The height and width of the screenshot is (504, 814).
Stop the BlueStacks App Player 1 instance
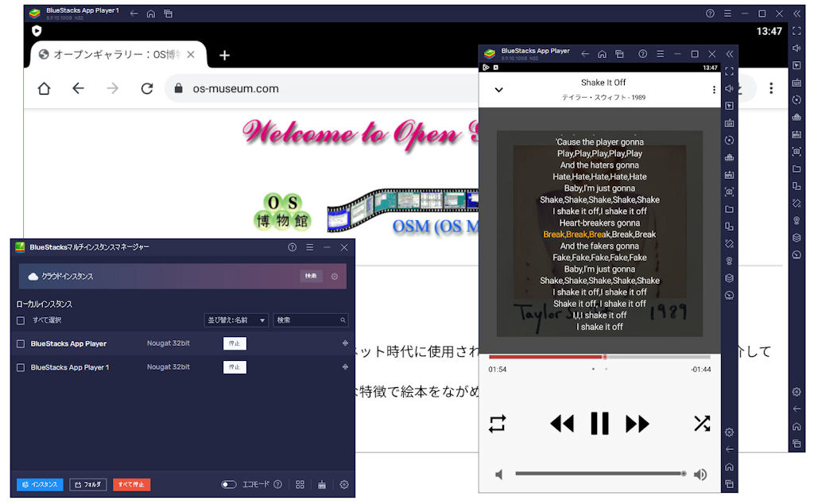[x=235, y=367]
